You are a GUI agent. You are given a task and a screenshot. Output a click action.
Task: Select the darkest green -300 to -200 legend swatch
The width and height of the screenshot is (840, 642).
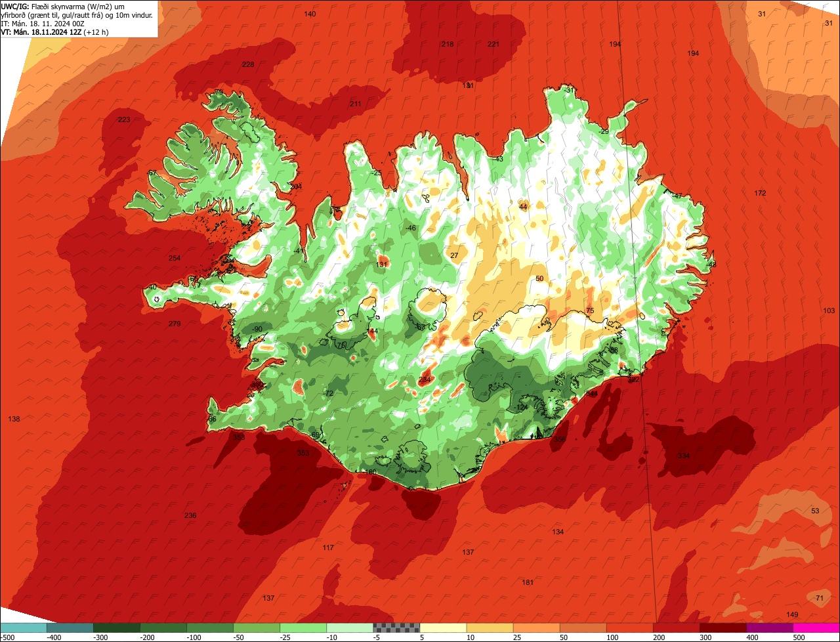pos(116,628)
